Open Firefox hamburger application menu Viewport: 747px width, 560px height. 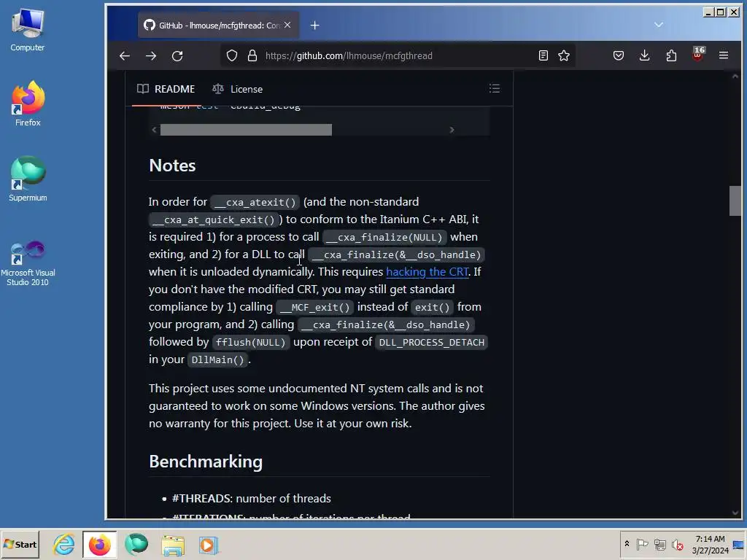click(x=724, y=55)
